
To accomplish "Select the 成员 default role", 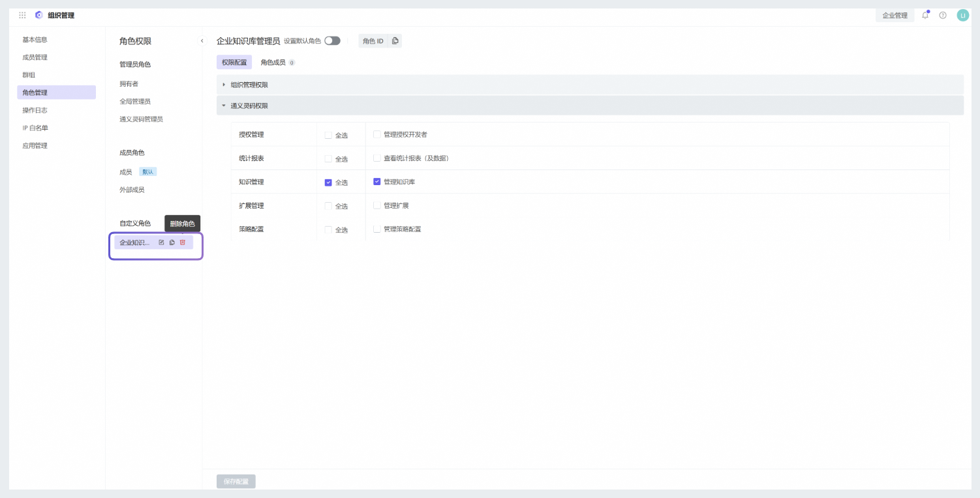I will pos(126,172).
